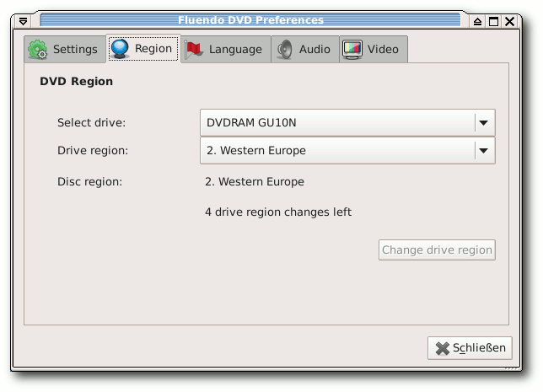Screen dimensions: 543x392
Task: Shade window using the eject-style title icon
Action: click(x=477, y=21)
